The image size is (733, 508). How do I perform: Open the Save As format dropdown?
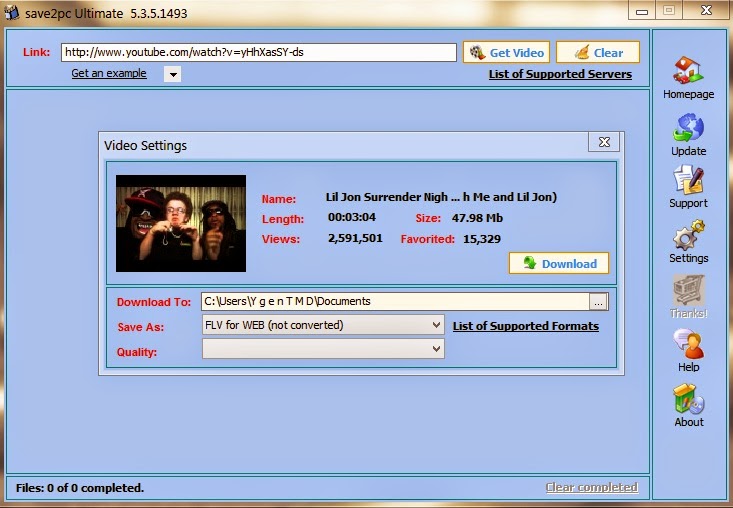coord(323,324)
